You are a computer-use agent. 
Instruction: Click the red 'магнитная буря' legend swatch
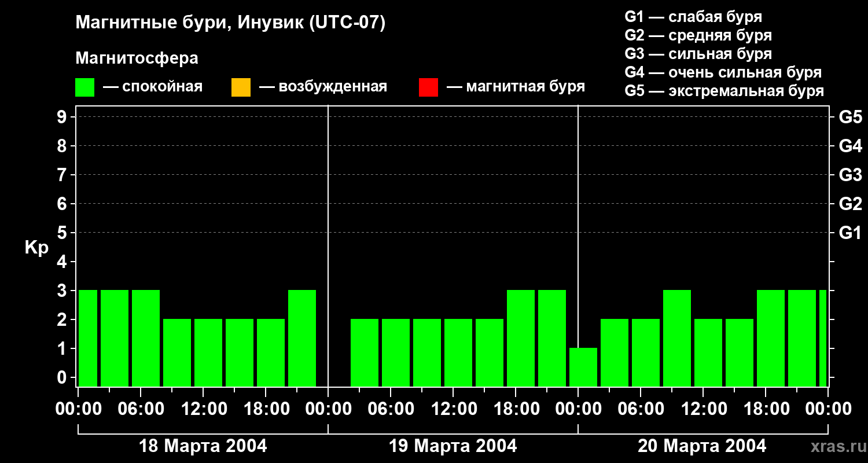[x=428, y=87]
